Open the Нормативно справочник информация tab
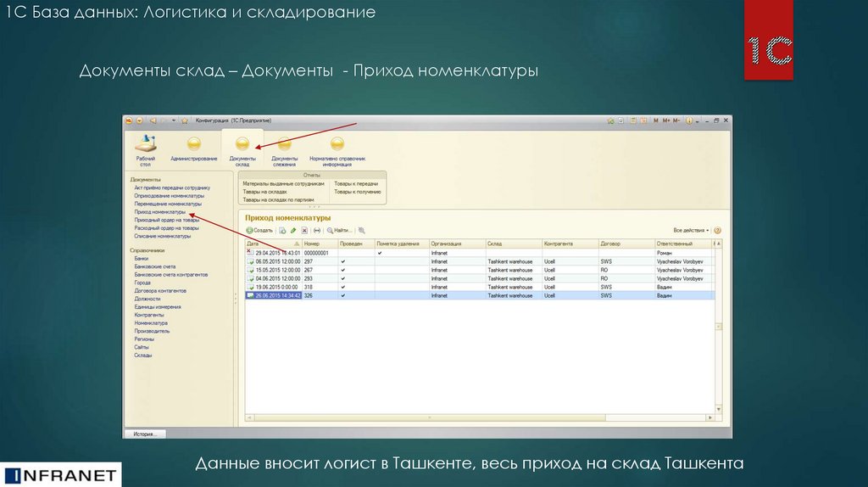The width and height of the screenshot is (868, 487). (x=337, y=144)
